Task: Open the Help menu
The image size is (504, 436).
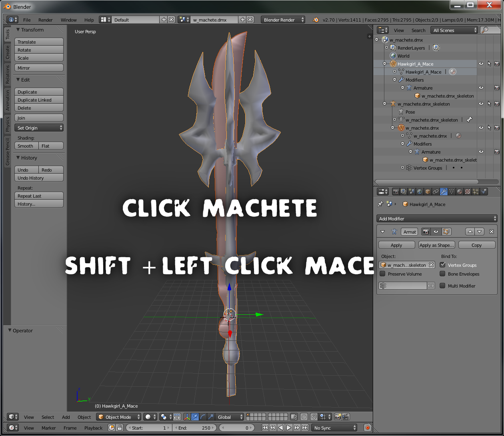Action: click(89, 20)
